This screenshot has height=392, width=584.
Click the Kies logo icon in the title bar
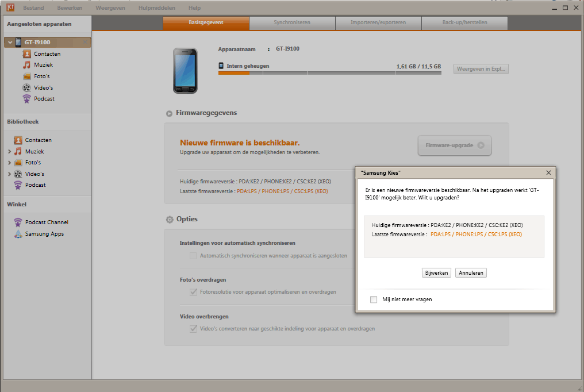point(10,7)
